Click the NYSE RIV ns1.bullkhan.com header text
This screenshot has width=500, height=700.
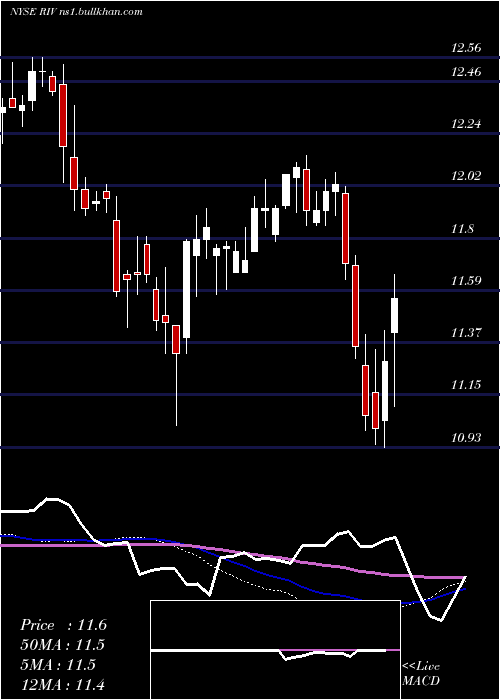point(75,12)
